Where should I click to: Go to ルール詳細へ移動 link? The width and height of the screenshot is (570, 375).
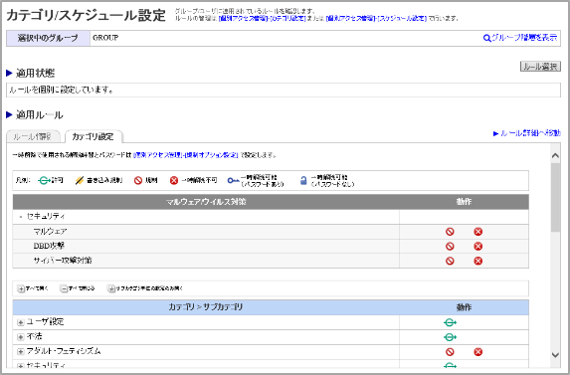click(x=527, y=133)
